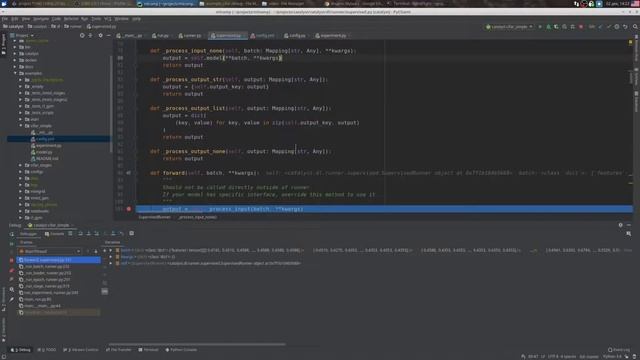Click the VCS revert arrow icon in toolbar

[x=625, y=27]
